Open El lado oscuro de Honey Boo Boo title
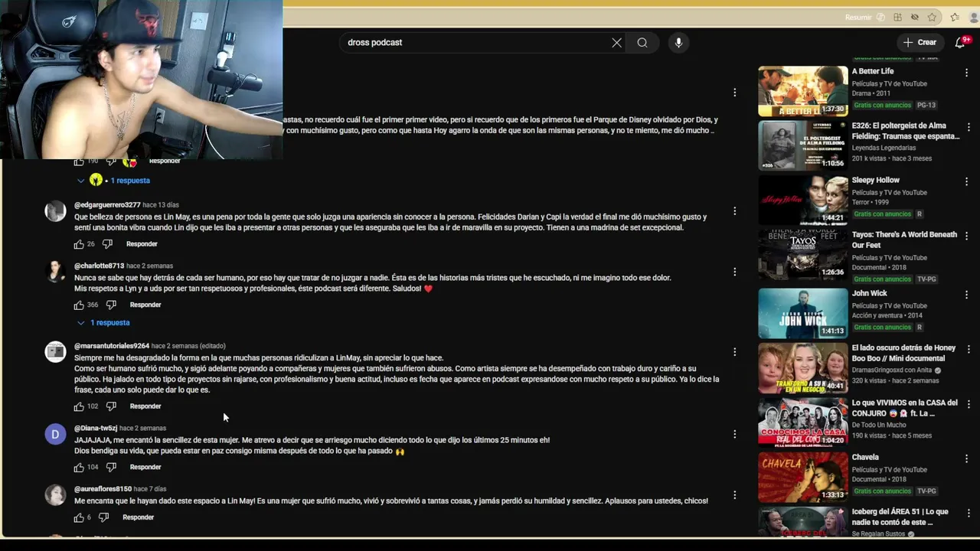The width and height of the screenshot is (980, 551). pyautogui.click(x=904, y=354)
